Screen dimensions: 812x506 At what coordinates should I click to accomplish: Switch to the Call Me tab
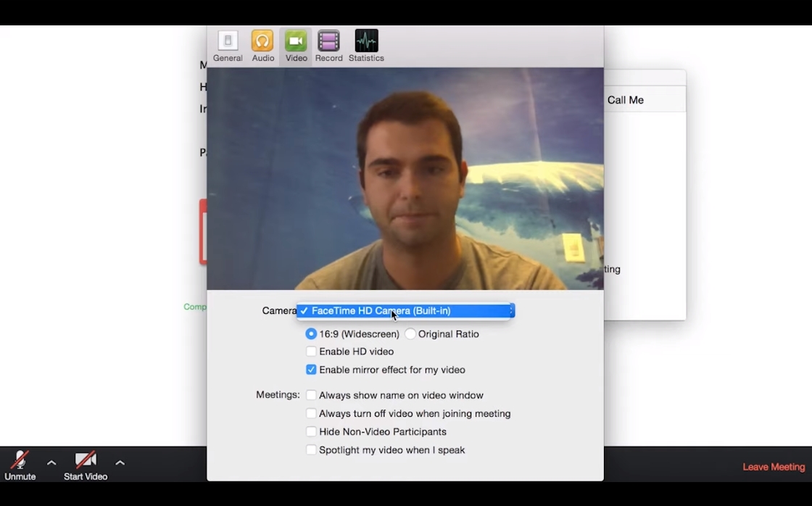[x=625, y=100]
